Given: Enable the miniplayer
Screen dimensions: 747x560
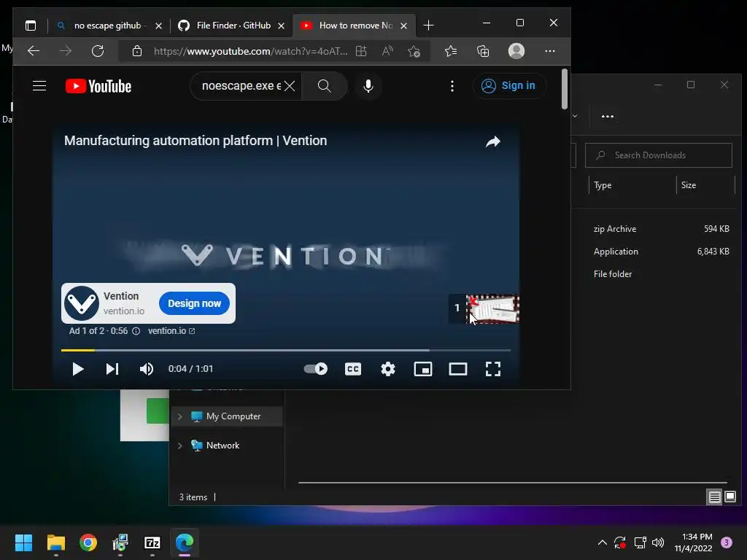Looking at the screenshot, I should [423, 369].
